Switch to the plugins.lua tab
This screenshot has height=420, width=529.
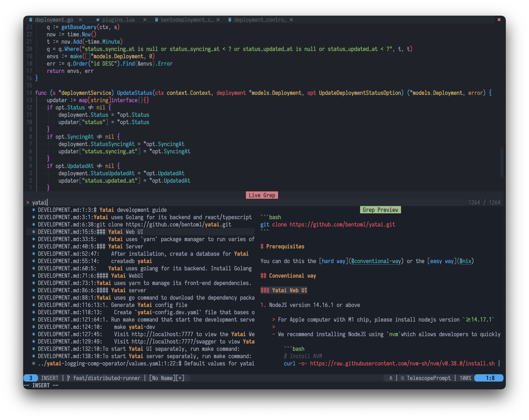pos(118,20)
